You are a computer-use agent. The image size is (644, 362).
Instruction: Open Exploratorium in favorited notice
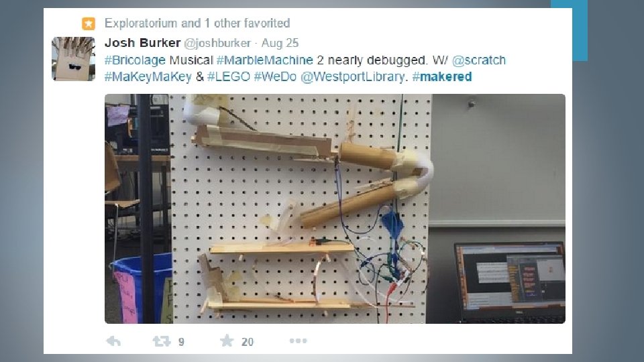pyautogui.click(x=141, y=23)
